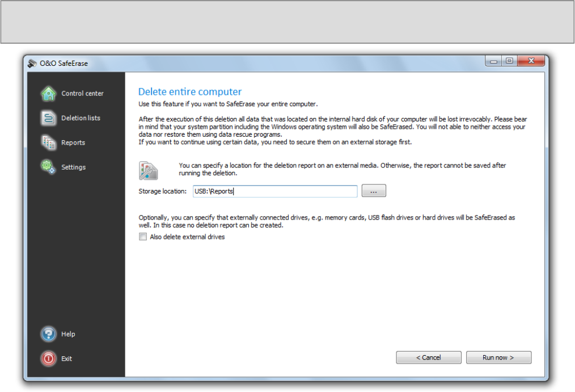Enable Also delete external drives checkbox
The image size is (575, 392).
[x=143, y=237]
